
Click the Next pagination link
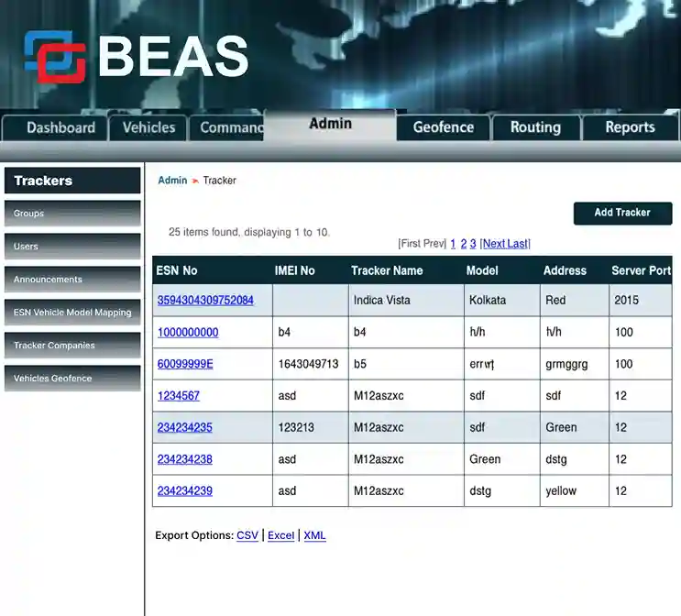pos(494,244)
